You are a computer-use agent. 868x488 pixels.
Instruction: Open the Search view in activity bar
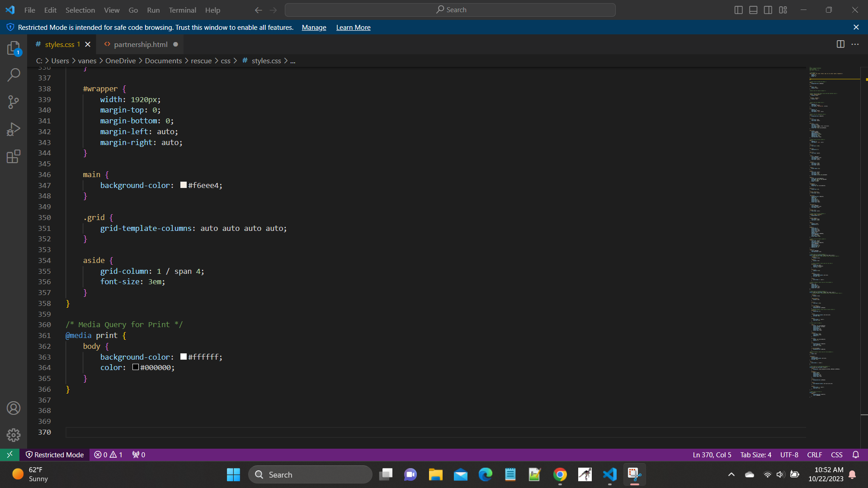click(14, 75)
